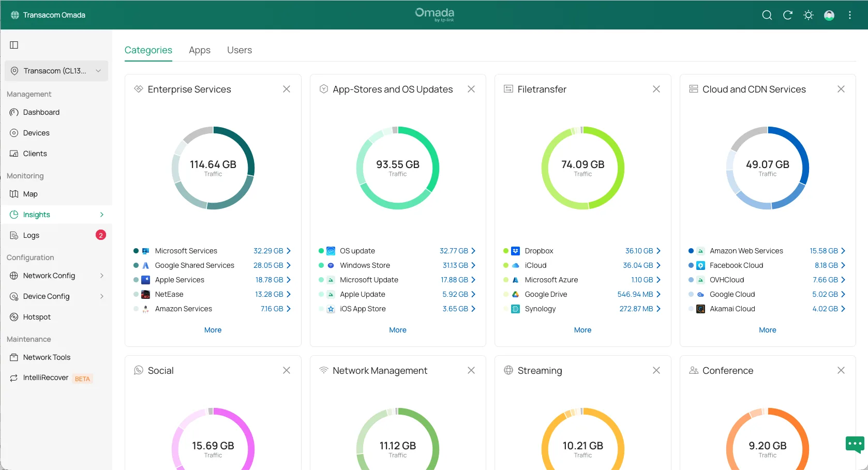The image size is (868, 470).
Task: Open Google Shared Services 28.05 GB chevron
Action: [289, 265]
